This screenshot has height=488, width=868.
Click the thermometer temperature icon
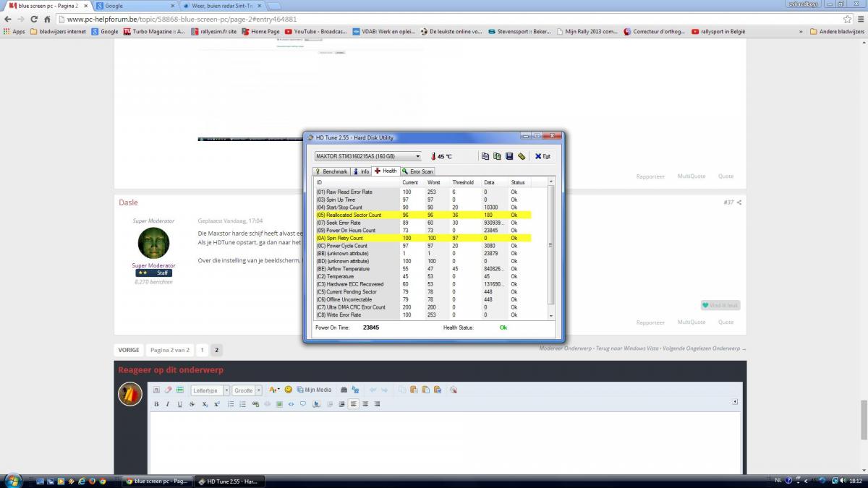[433, 156]
